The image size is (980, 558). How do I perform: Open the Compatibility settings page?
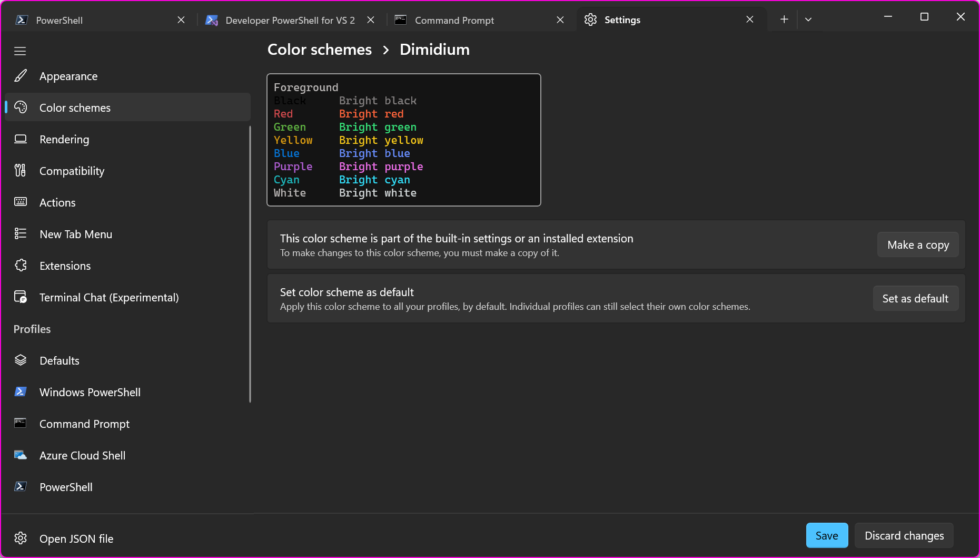click(x=127, y=171)
